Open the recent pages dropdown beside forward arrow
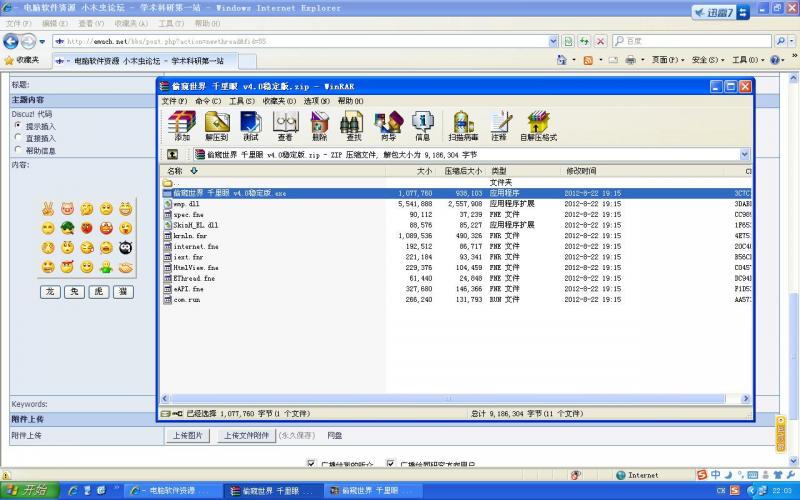800x500 pixels. click(42, 41)
